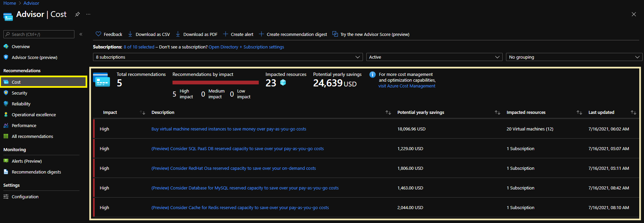Open the Overview page
Viewport: 644px width, 223px height.
click(x=21, y=46)
